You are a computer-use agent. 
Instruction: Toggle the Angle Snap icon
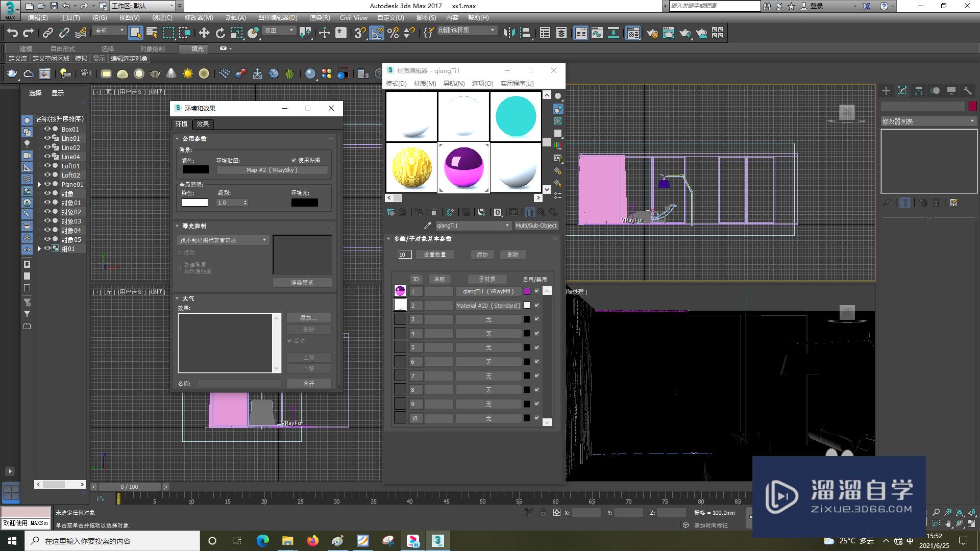pyautogui.click(x=377, y=33)
